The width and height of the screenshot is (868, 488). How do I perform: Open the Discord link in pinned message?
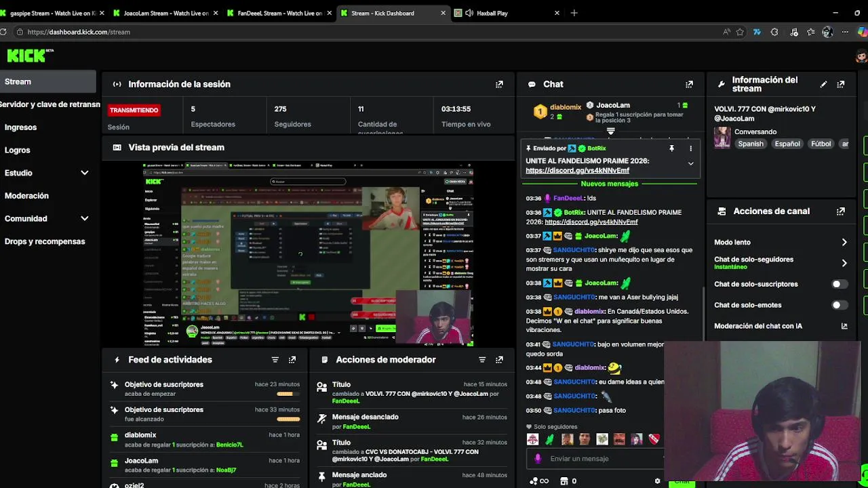(577, 171)
